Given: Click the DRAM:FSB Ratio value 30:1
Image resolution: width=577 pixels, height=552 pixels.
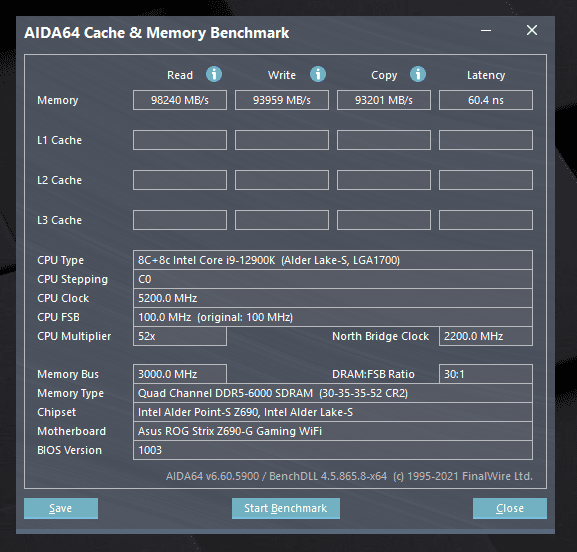Looking at the screenshot, I should coord(486,374).
